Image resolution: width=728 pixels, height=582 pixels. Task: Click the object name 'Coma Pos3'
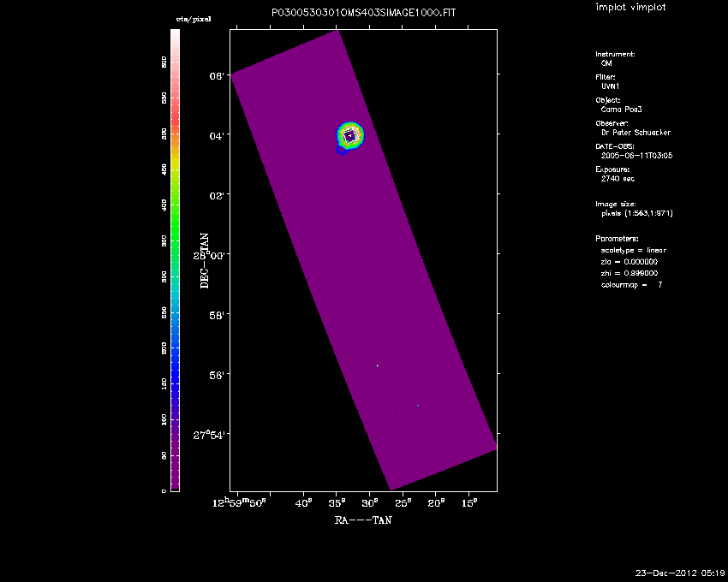(621, 110)
